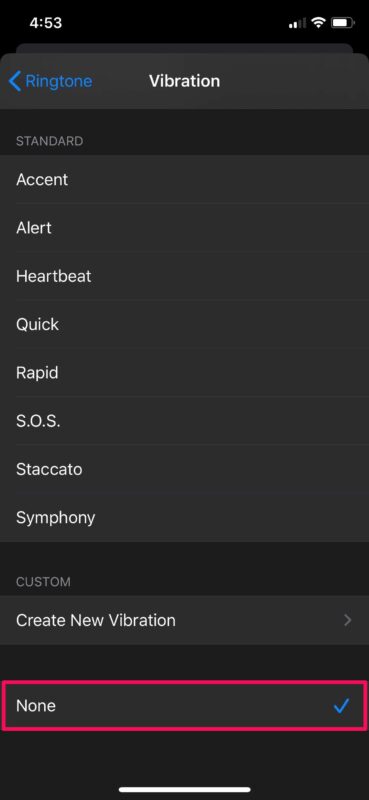Tap the back chevron next to Ringtone

pyautogui.click(x=15, y=81)
